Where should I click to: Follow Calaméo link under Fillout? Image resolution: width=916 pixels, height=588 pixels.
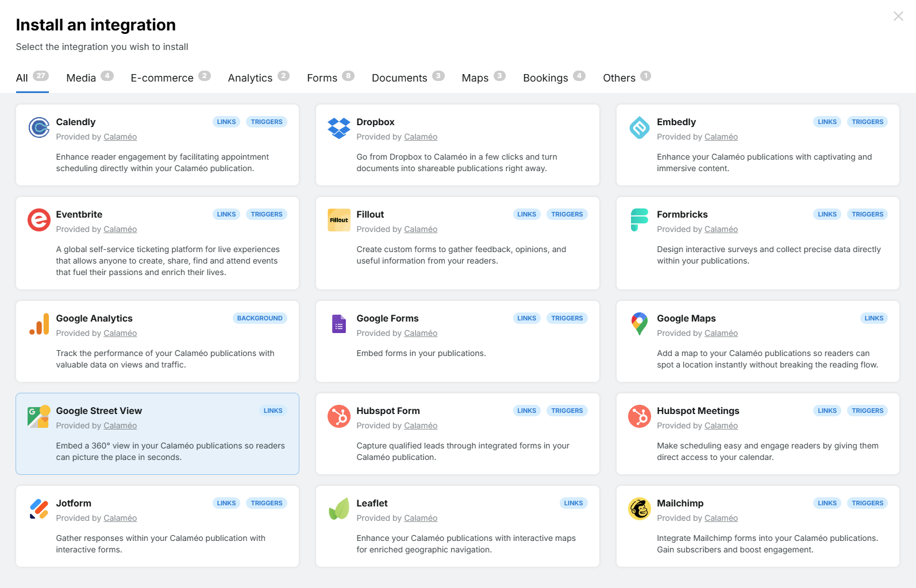(x=421, y=229)
